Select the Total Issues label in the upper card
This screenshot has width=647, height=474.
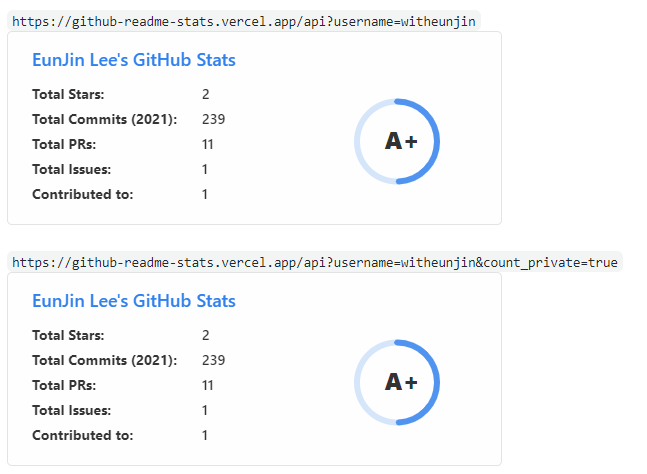point(71,170)
